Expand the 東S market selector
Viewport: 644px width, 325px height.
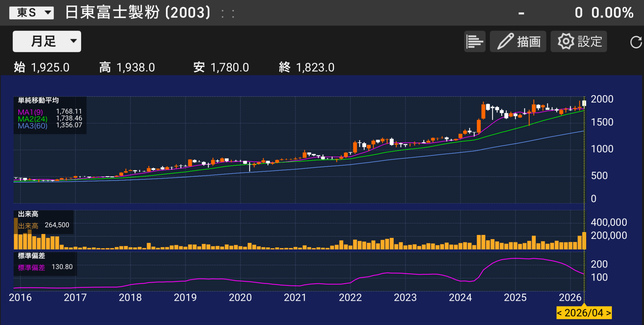point(32,13)
